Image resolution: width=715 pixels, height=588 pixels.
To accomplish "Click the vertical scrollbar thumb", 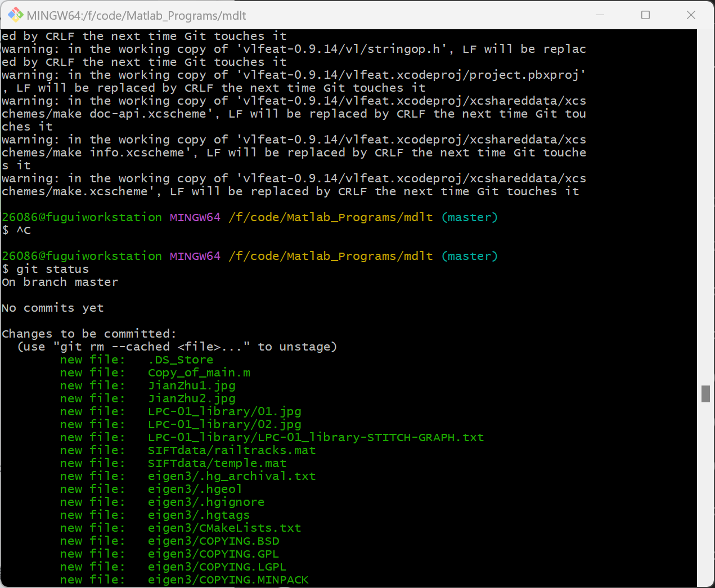I will tap(705, 393).
